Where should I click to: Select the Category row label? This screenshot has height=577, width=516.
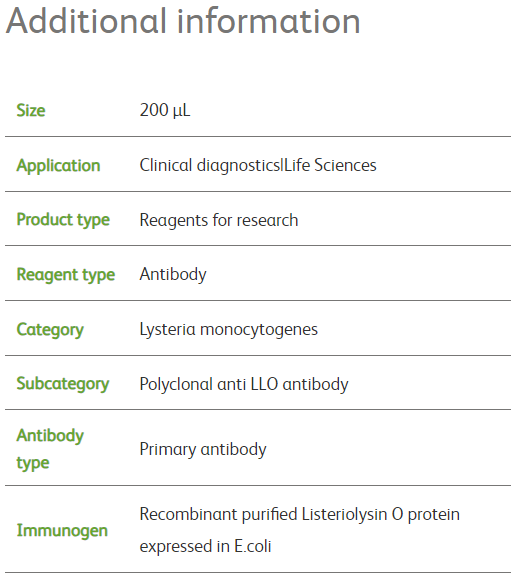coord(50,330)
